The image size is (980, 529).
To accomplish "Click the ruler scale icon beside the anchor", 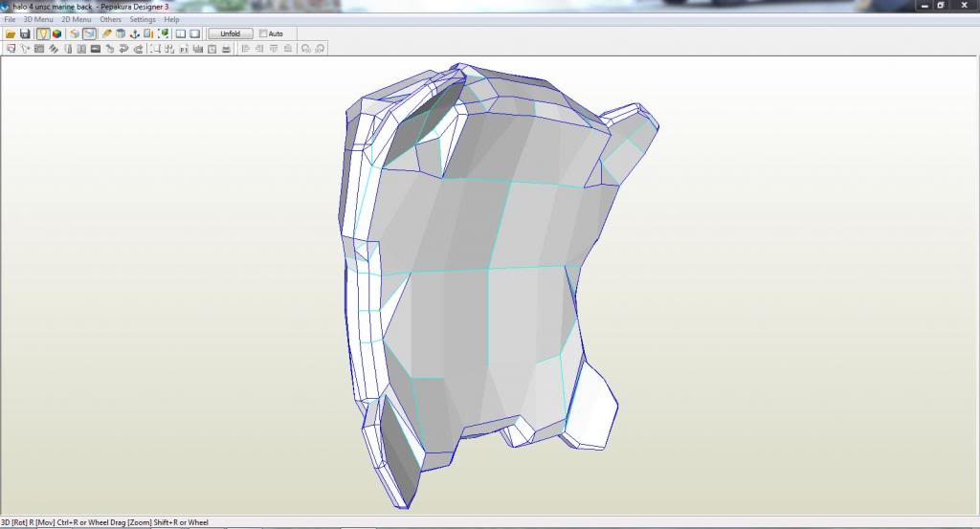I will pos(148,33).
